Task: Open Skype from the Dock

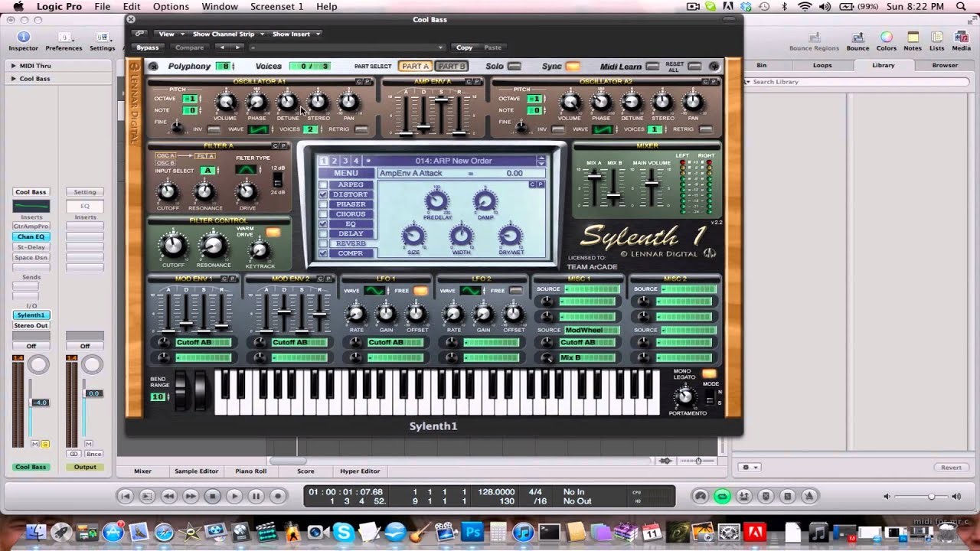Action: 342,532
